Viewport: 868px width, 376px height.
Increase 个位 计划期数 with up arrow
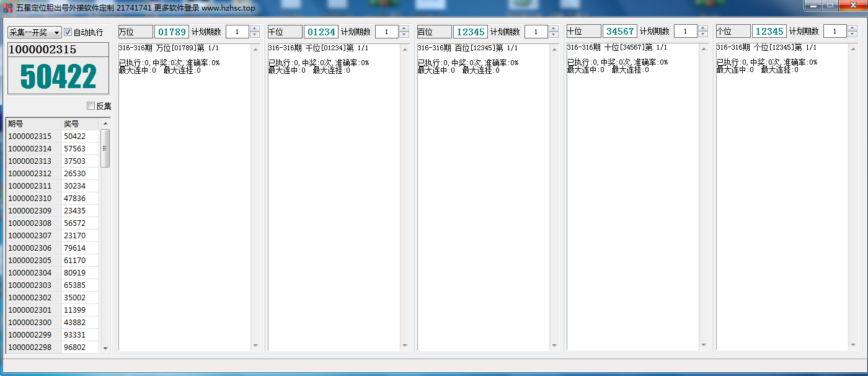[852, 29]
